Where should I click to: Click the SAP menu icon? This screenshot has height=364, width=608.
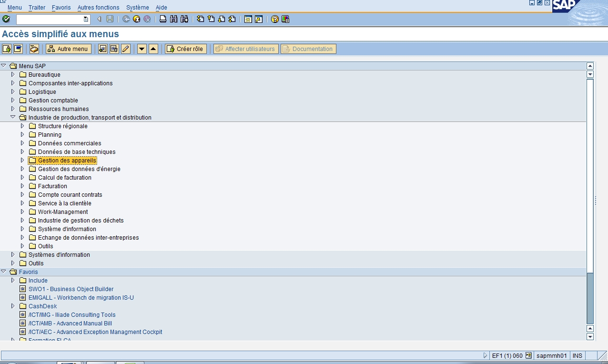pyautogui.click(x=18, y=49)
